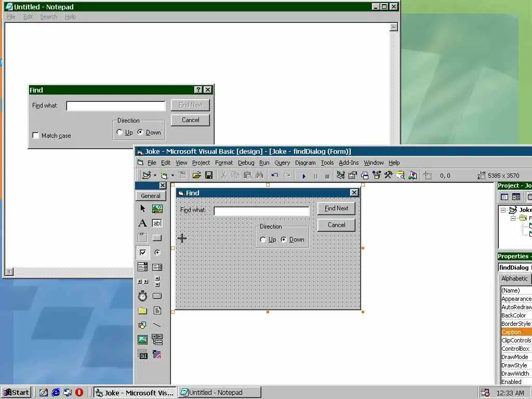The width and height of the screenshot is (532, 399).
Task: Click the Cancel button on the VB form
Action: (336, 225)
